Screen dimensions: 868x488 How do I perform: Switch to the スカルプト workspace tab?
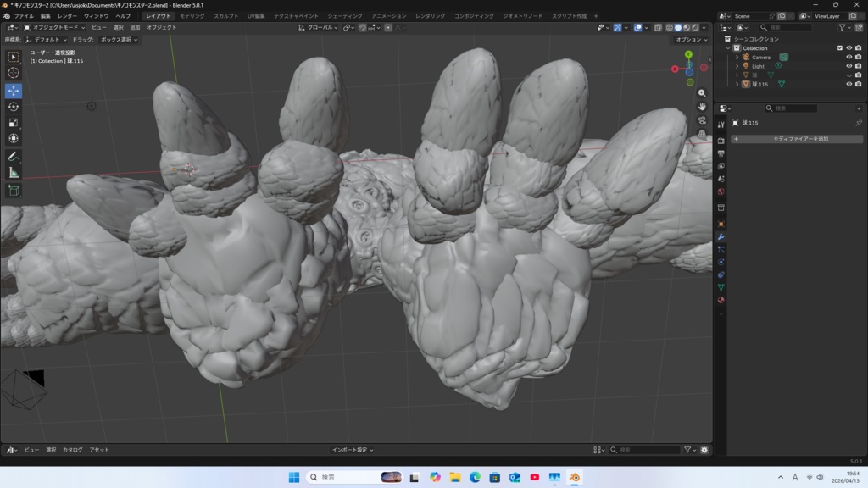tap(225, 16)
